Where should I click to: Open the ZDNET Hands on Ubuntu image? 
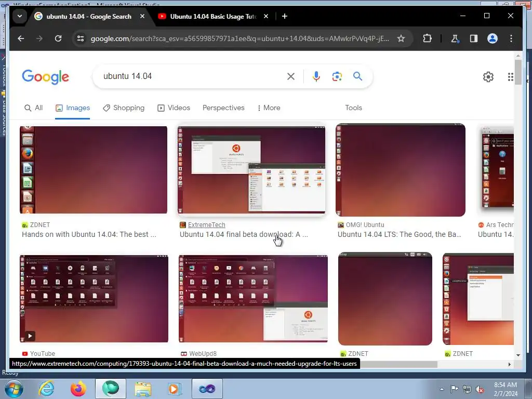click(94, 170)
